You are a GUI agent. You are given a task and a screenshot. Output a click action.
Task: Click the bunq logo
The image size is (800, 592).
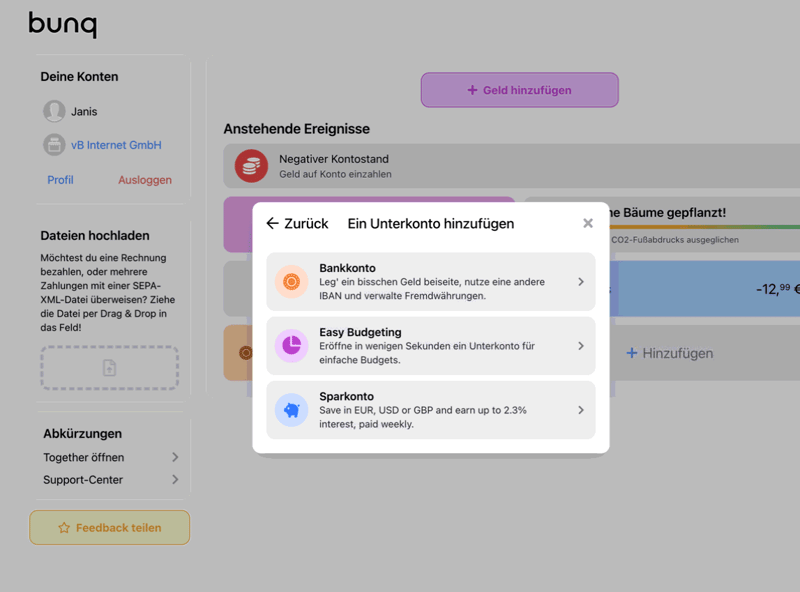[62, 23]
